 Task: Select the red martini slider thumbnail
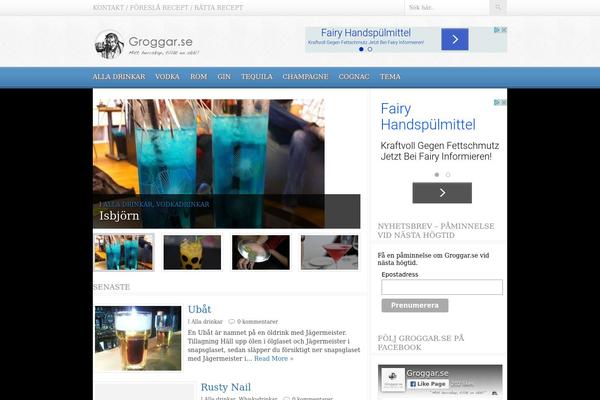point(329,252)
